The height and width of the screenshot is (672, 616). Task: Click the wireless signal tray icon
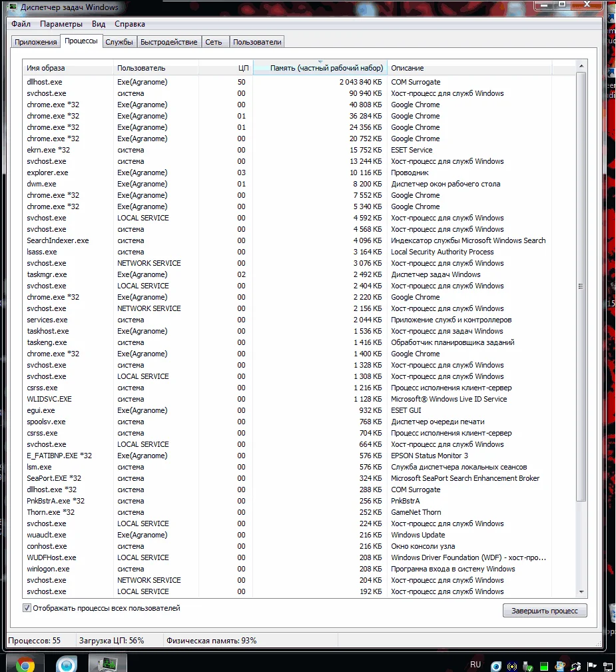(x=512, y=666)
